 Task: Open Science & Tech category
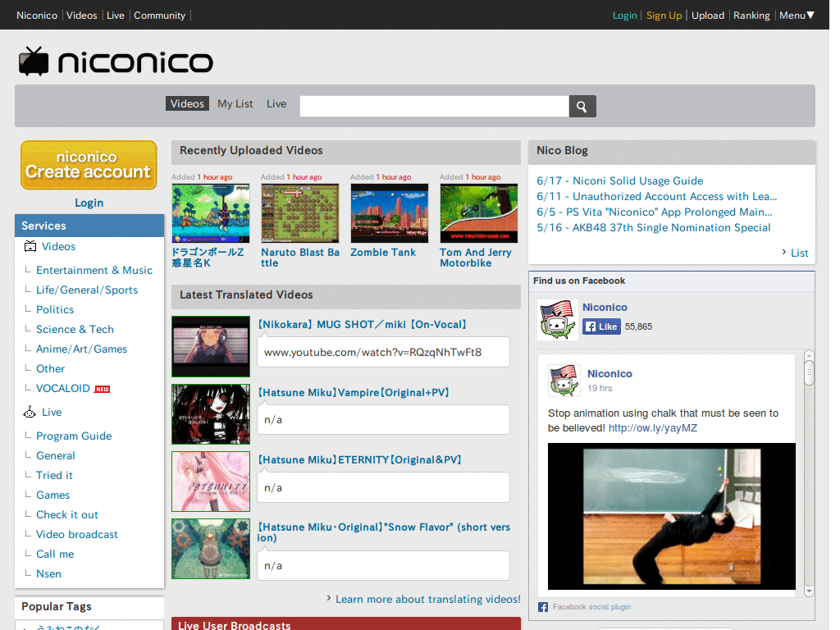[x=75, y=330]
